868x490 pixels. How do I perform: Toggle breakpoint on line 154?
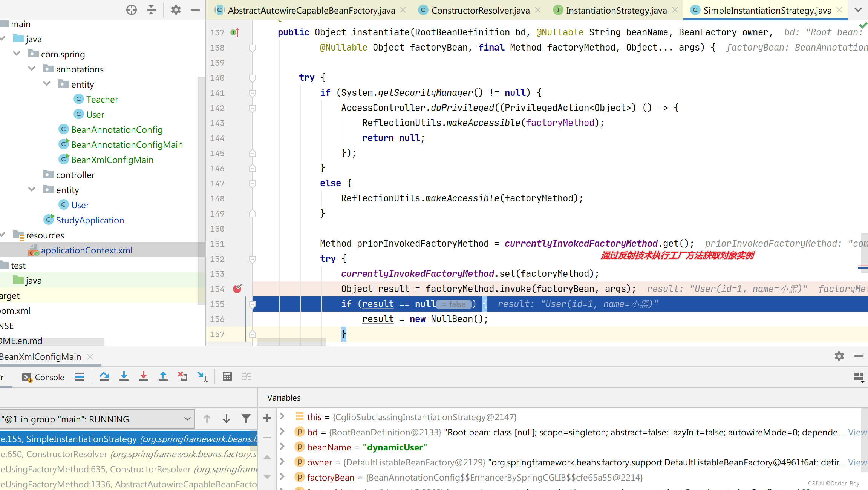pyautogui.click(x=237, y=288)
